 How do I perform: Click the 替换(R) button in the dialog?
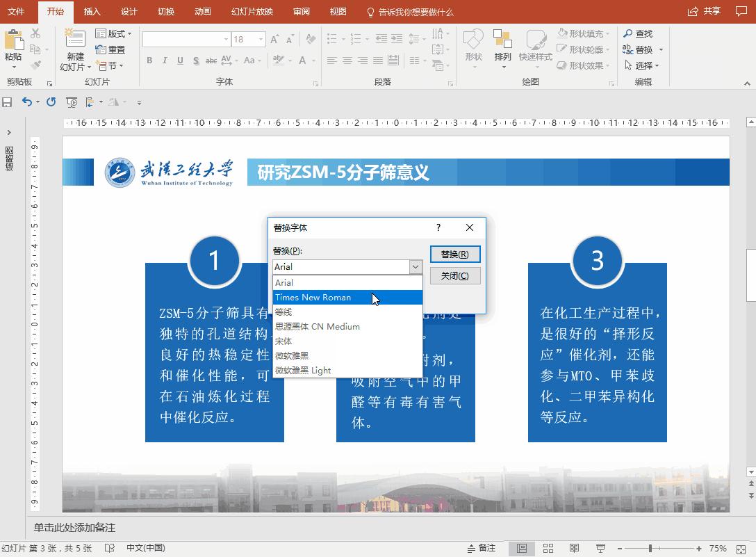tap(455, 254)
